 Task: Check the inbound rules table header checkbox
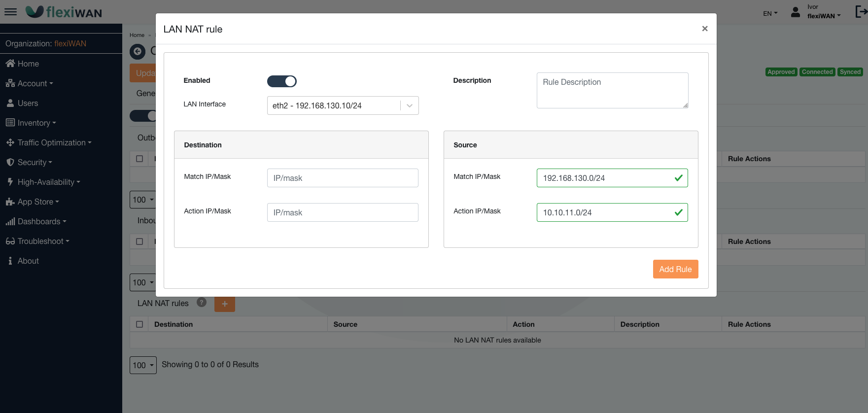click(x=139, y=241)
